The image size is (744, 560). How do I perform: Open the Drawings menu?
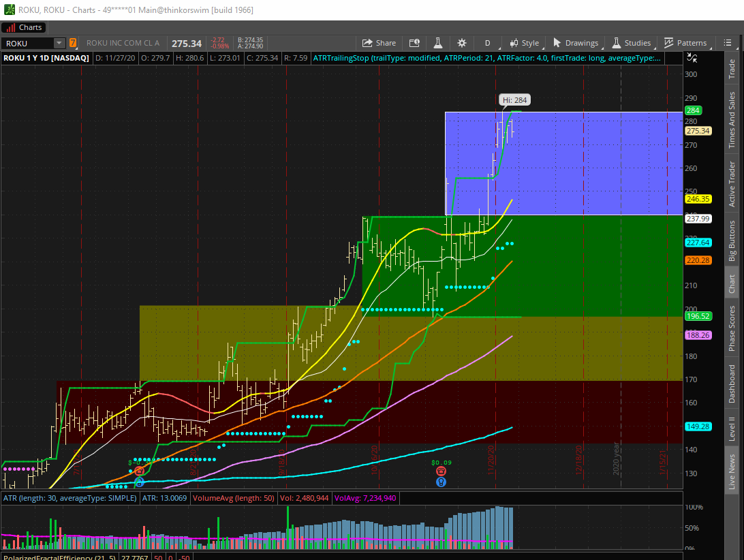576,43
